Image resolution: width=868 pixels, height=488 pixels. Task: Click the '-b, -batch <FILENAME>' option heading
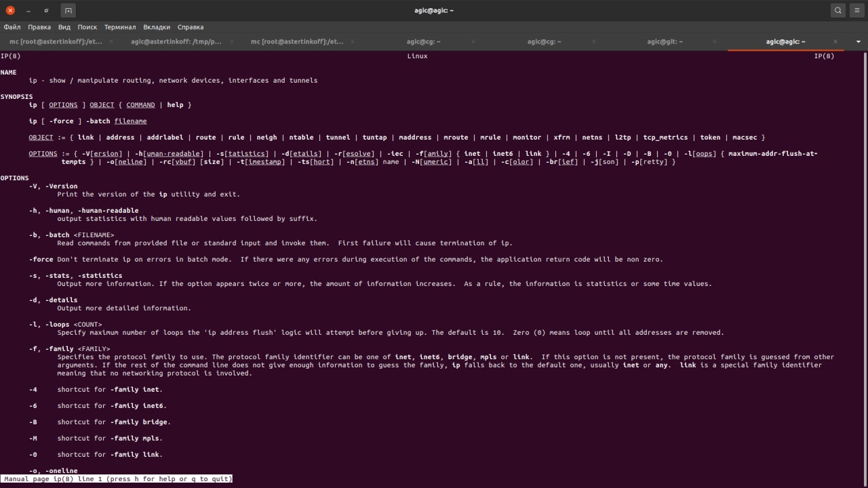[x=71, y=235]
